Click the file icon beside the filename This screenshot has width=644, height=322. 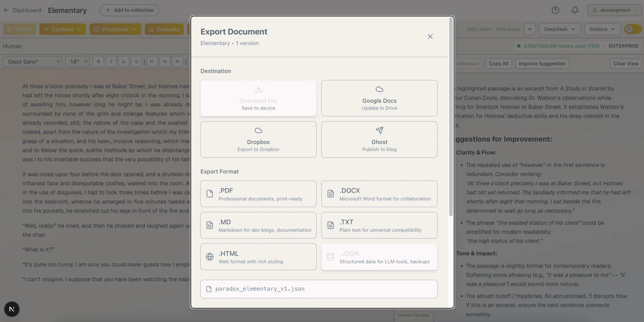[209, 289]
